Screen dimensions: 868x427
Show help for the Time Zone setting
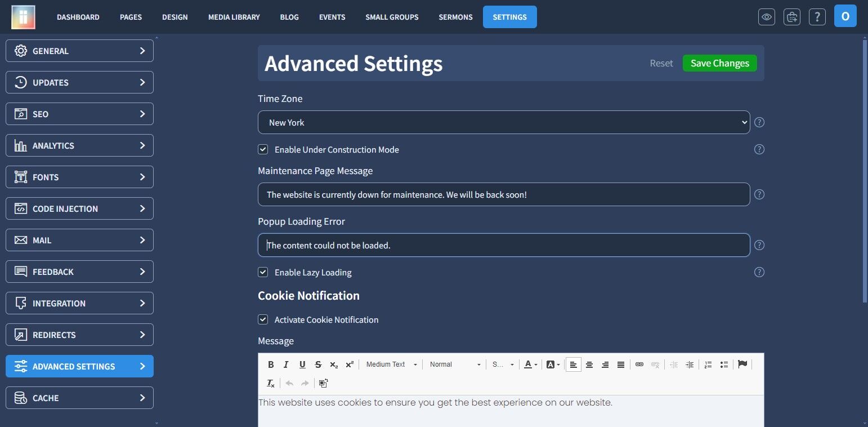pyautogui.click(x=759, y=122)
